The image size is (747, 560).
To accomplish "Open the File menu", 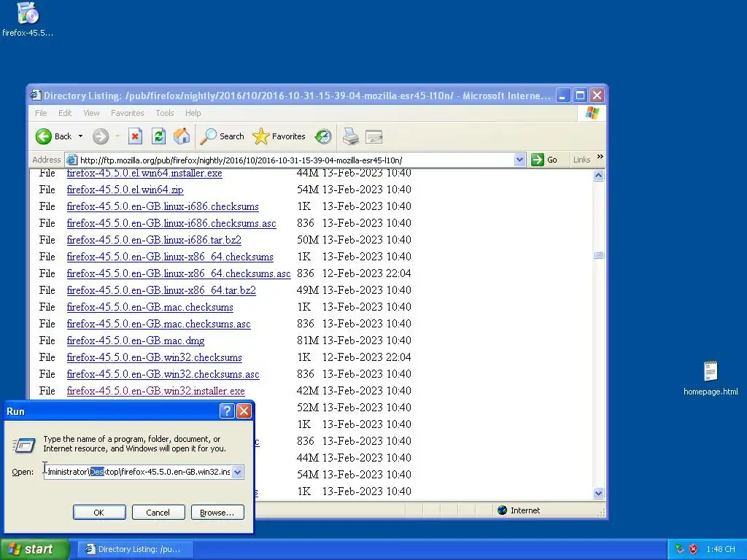I will click(x=41, y=113).
